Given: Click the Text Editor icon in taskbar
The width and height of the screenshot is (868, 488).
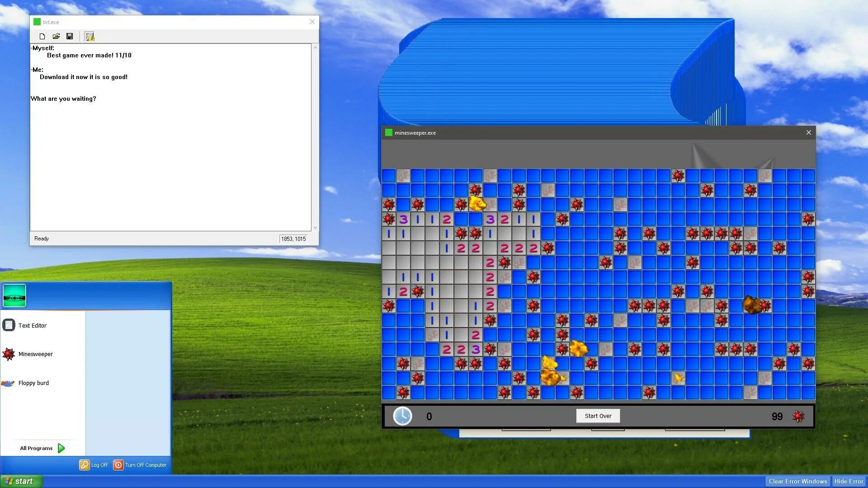Looking at the screenshot, I should tap(9, 325).
